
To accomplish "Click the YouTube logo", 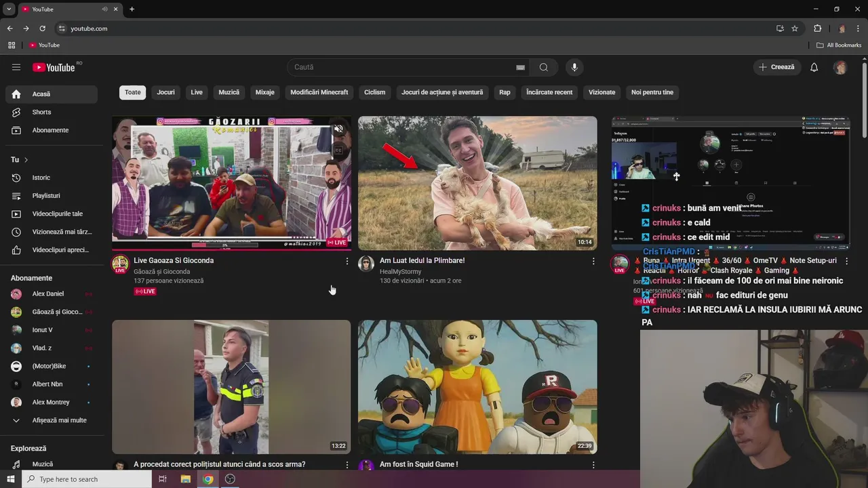I will click(x=54, y=67).
